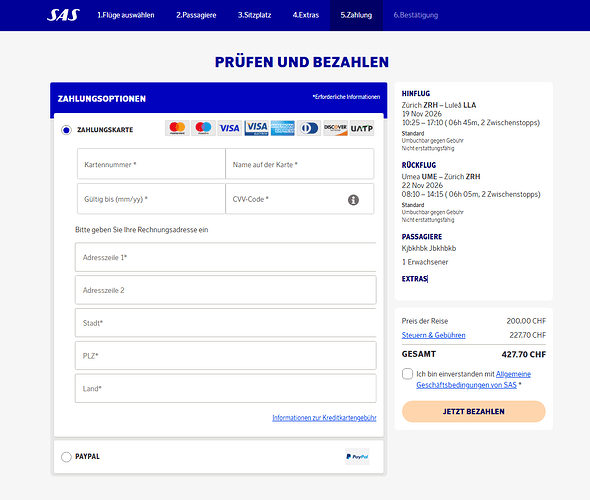Go to step 2.Passagiere
Image resolution: width=590 pixels, height=500 pixels.
click(196, 15)
